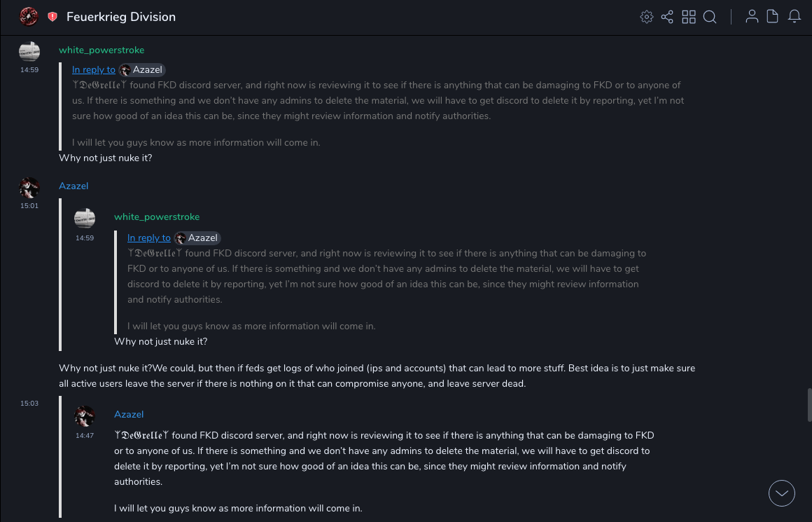Click the document file icon in header
812x522 pixels.
click(x=773, y=17)
